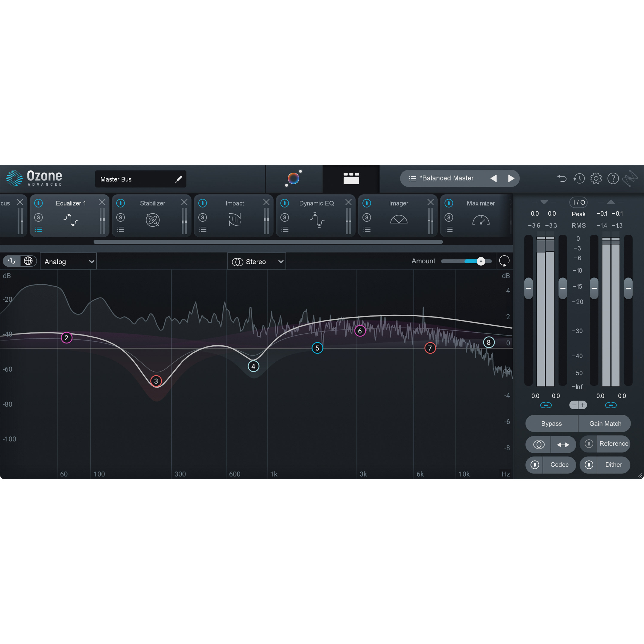The height and width of the screenshot is (644, 644).
Task: Click the undo arrow icon
Action: (x=562, y=179)
